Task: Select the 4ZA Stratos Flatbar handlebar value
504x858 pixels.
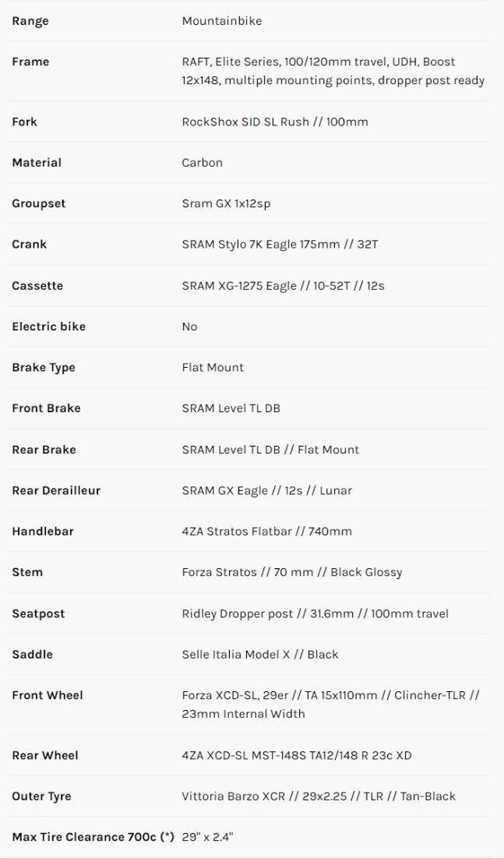Action: (266, 531)
